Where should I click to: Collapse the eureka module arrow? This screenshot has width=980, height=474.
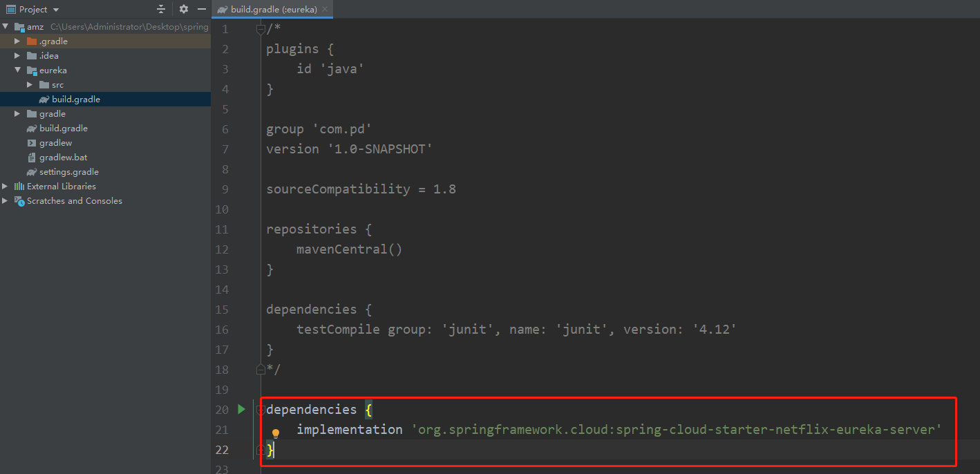pyautogui.click(x=18, y=70)
